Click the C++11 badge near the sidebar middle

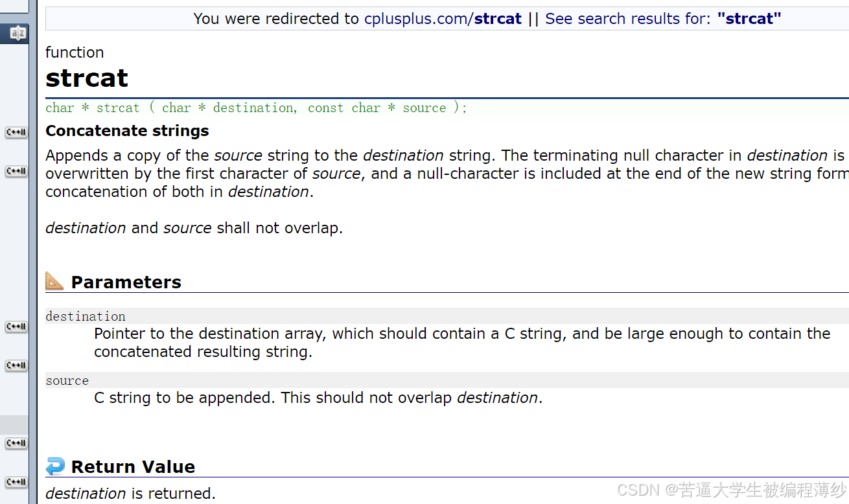click(x=16, y=326)
